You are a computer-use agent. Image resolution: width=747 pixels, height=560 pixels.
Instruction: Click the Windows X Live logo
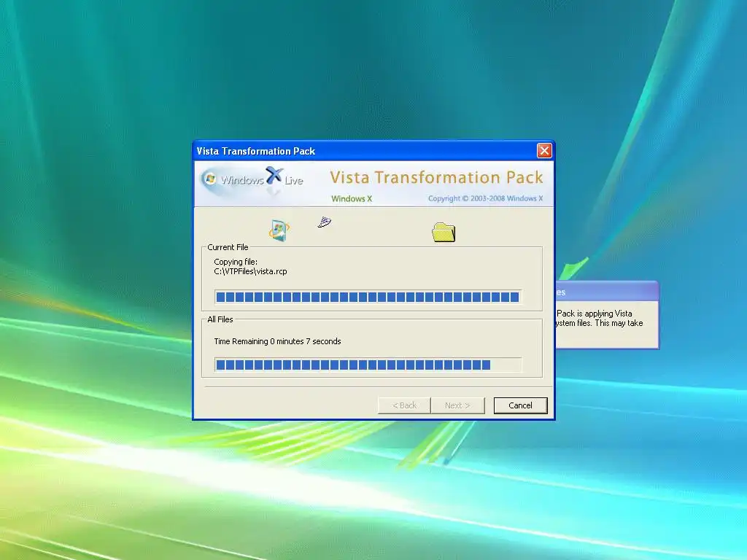click(252, 179)
